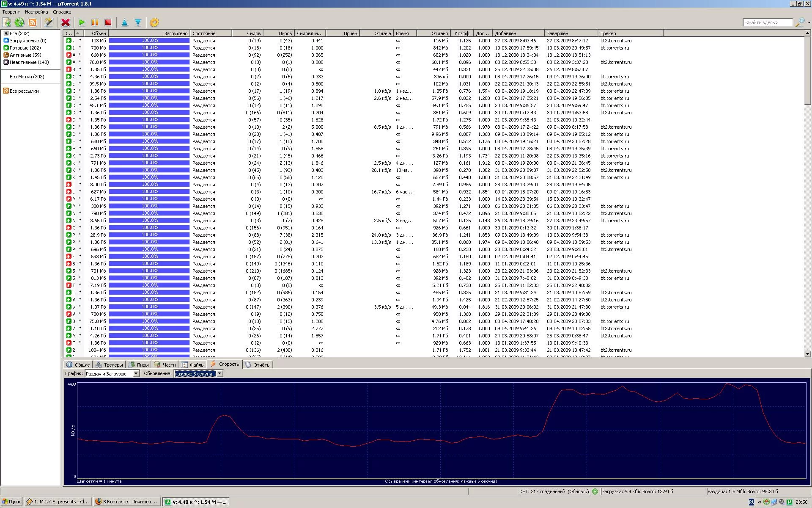This screenshot has height=508, width=812.
Task: Click the orange Pause torrent icon
Action: pyautogui.click(x=95, y=22)
